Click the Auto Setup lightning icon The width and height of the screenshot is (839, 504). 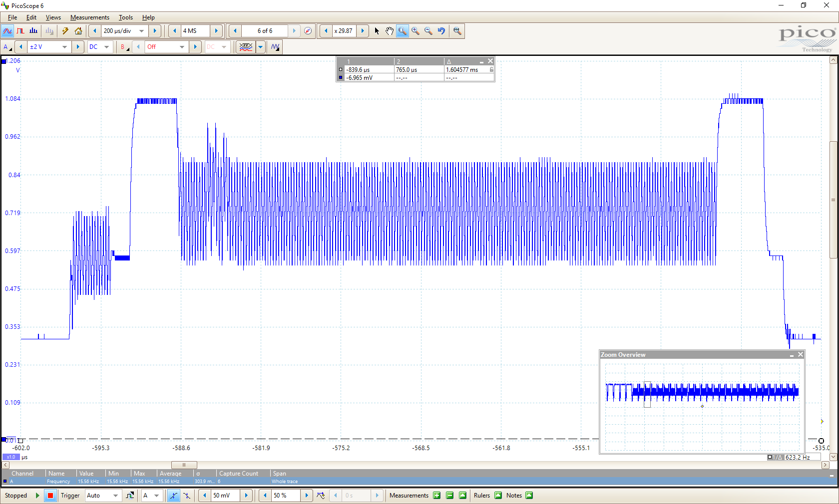tap(65, 31)
